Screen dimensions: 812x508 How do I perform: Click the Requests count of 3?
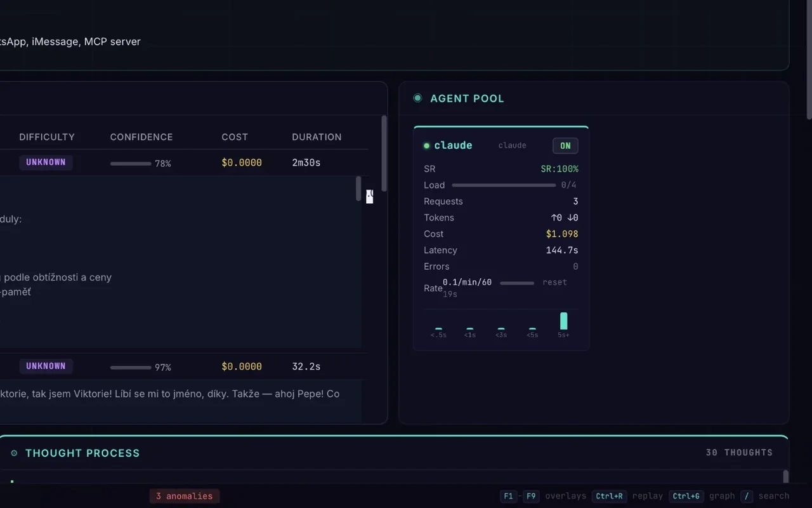[575, 202]
